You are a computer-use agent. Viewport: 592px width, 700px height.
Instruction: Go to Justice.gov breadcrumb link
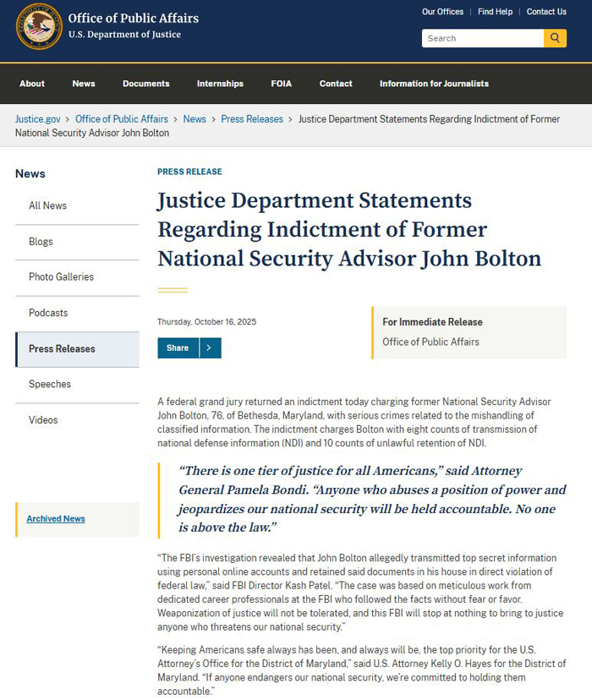[x=38, y=119]
